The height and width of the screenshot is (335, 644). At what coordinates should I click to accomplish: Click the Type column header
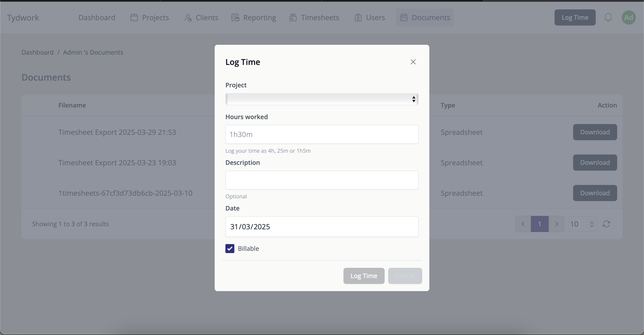click(447, 105)
